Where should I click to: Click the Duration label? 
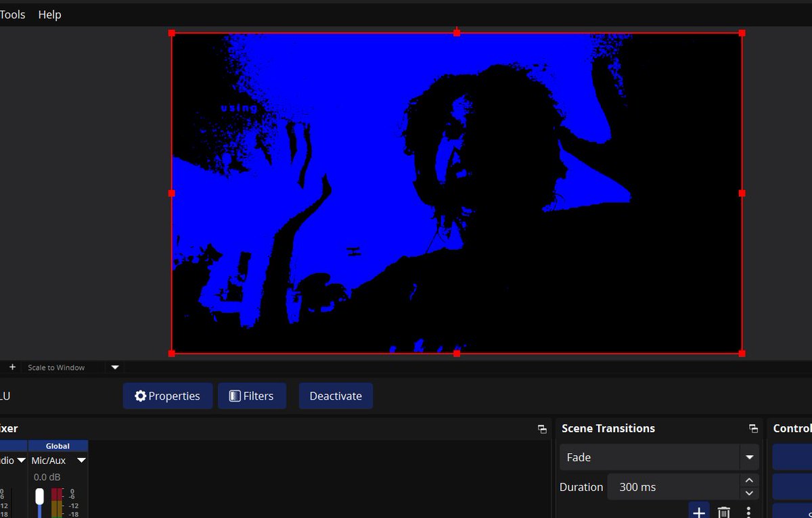581,487
